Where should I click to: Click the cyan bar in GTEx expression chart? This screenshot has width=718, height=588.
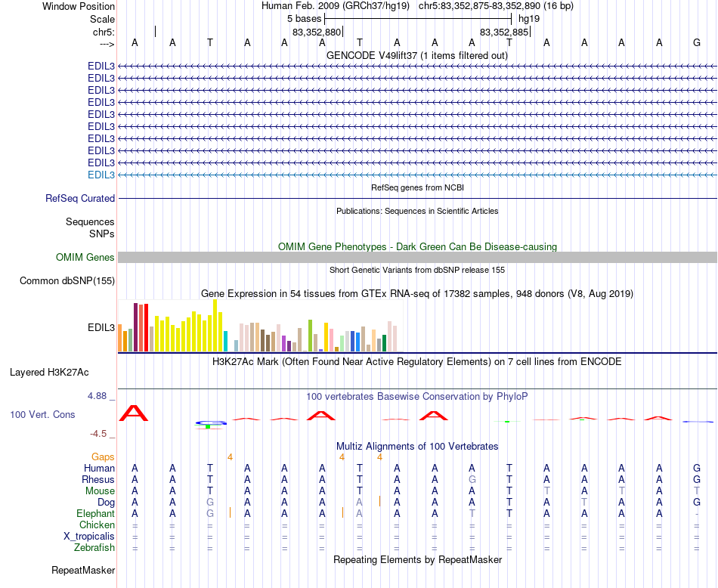(x=225, y=341)
